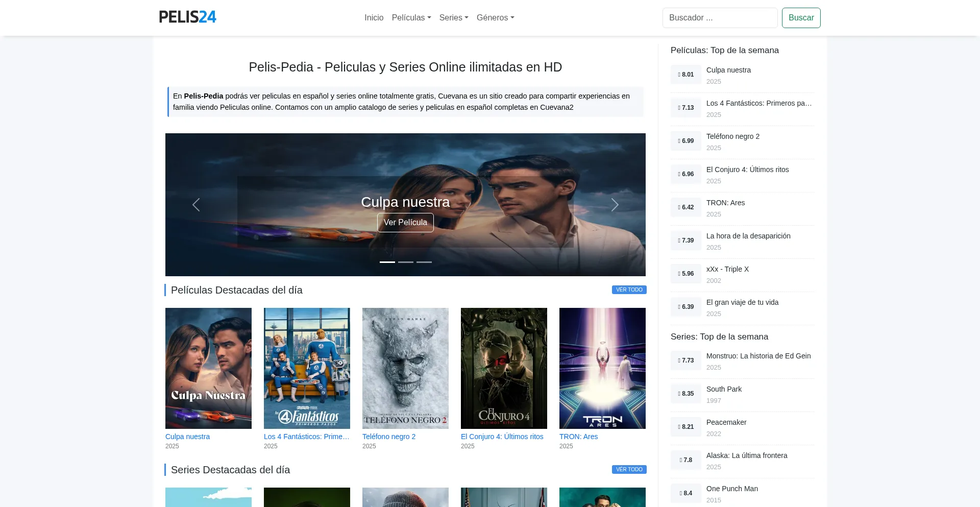Click the PELIS24 logo
The width and height of the screenshot is (980, 507).
[x=187, y=17]
